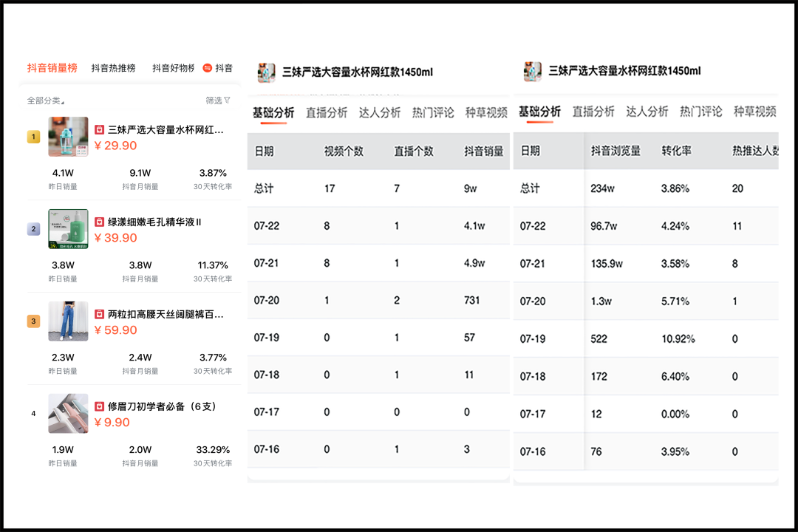Click price ¥59.90 in product list

[115, 330]
